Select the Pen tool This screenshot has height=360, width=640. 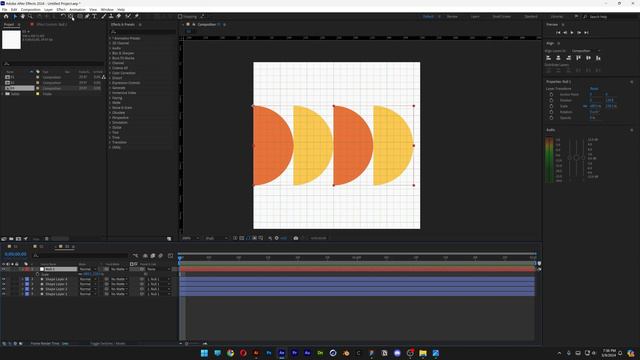coord(87,16)
